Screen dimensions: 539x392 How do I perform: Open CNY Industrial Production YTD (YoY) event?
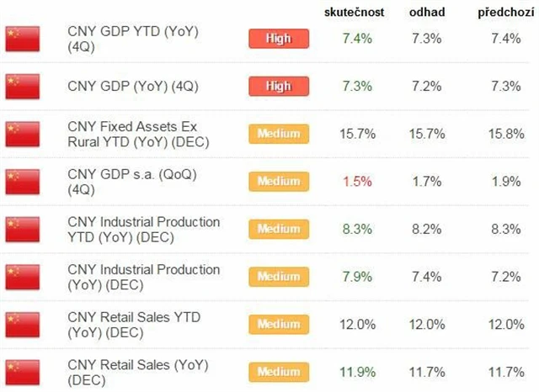[x=143, y=229]
